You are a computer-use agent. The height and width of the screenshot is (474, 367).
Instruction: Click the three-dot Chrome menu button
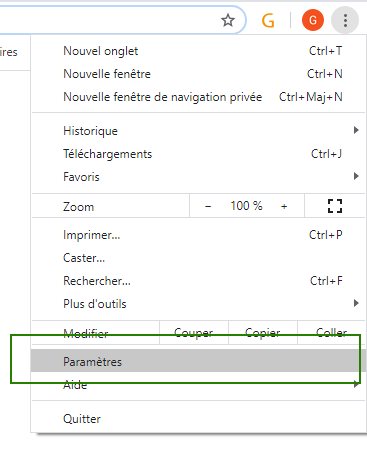tap(345, 20)
